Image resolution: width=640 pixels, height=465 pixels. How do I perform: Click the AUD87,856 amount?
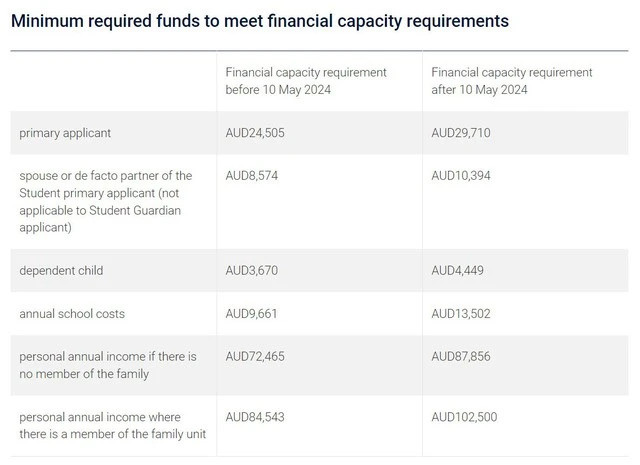click(x=461, y=356)
